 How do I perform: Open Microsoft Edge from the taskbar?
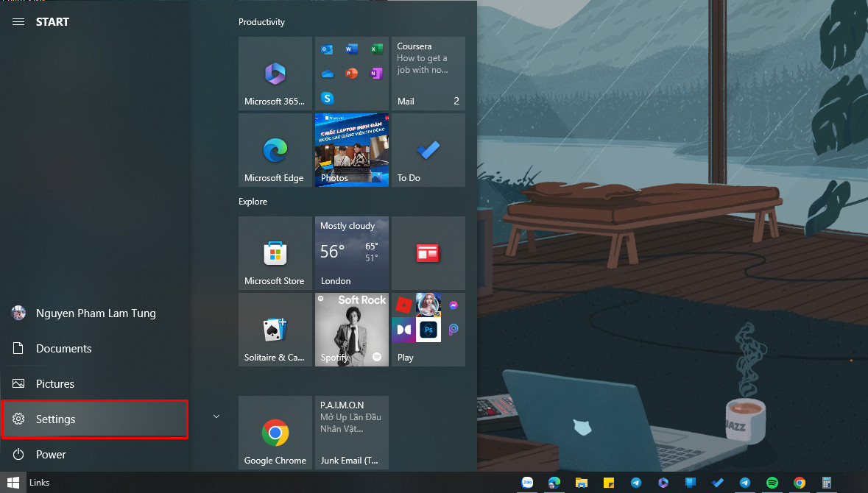[554, 483]
